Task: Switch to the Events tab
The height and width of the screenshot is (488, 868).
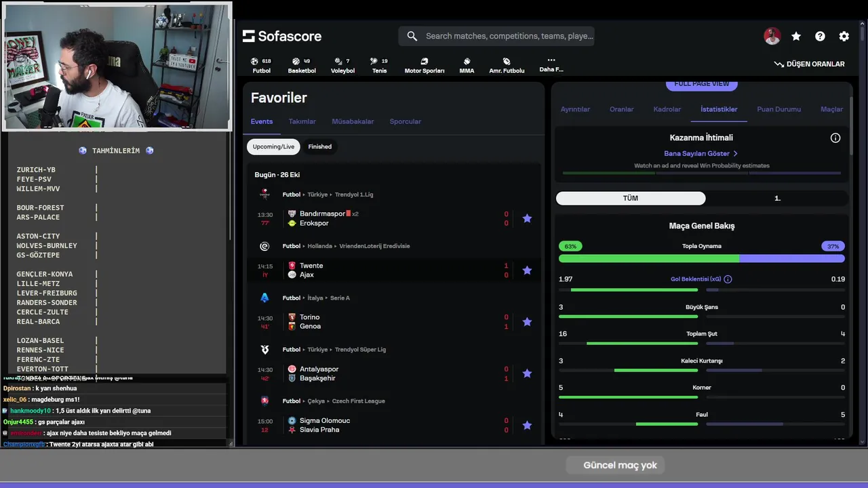Action: click(x=262, y=121)
